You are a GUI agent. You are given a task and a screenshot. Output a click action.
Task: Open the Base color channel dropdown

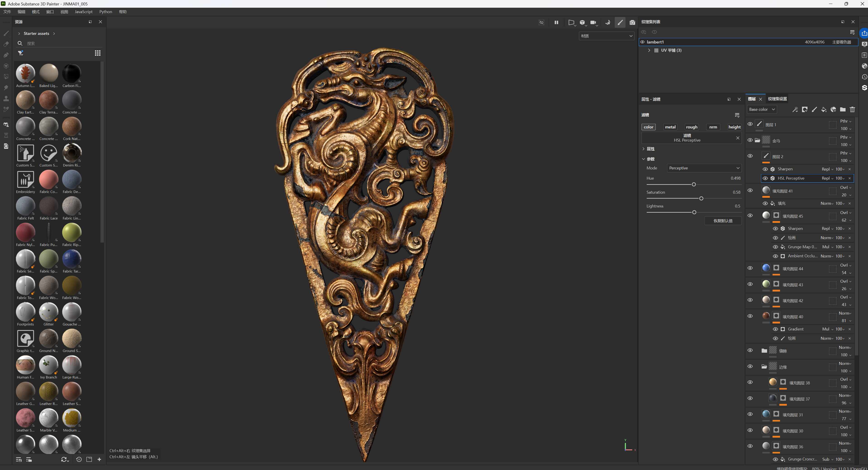pyautogui.click(x=761, y=109)
